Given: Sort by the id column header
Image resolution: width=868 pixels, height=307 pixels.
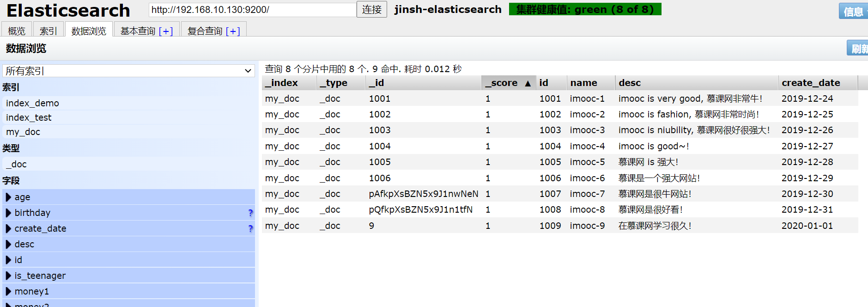Looking at the screenshot, I should [551, 83].
